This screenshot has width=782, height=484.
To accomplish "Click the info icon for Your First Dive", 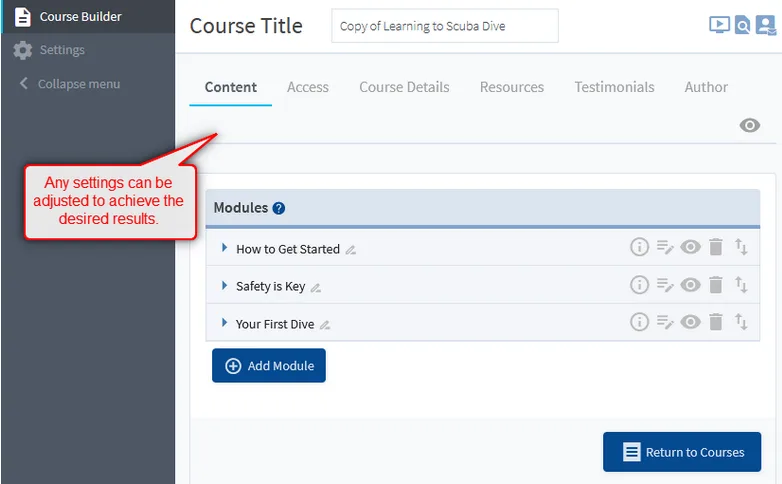I will pyautogui.click(x=639, y=322).
